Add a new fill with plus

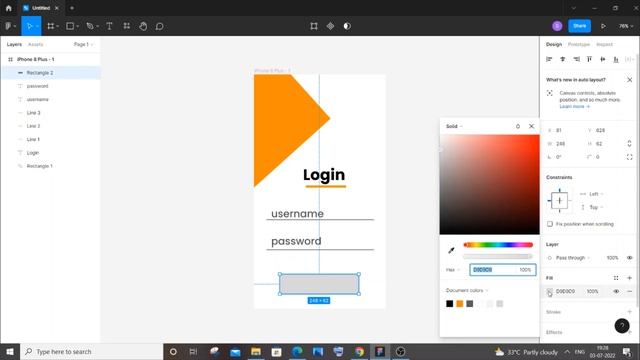[629, 278]
